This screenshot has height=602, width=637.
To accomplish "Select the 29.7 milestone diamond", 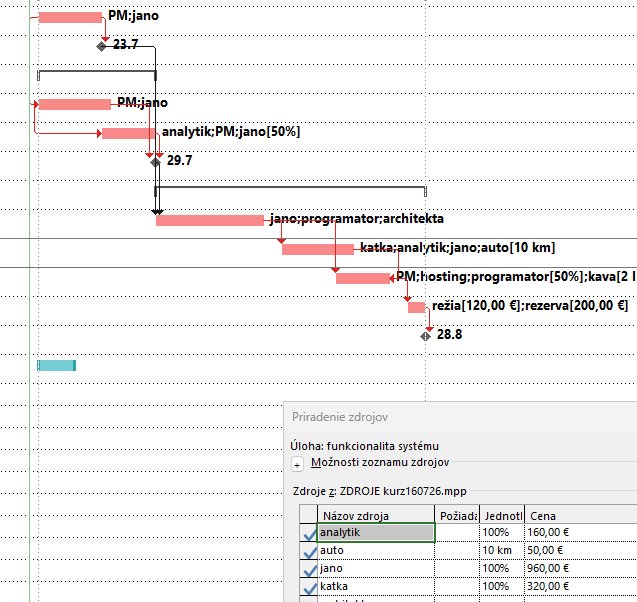I will coord(155,162).
